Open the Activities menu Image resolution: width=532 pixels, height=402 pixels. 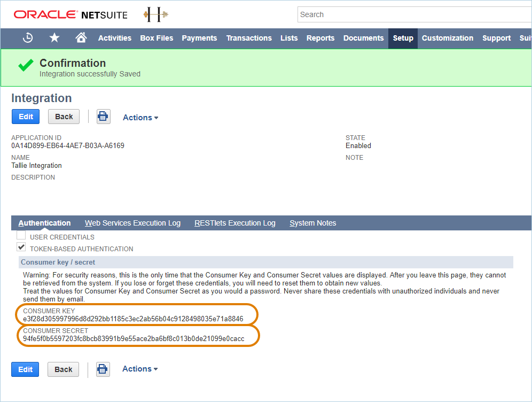click(x=115, y=38)
